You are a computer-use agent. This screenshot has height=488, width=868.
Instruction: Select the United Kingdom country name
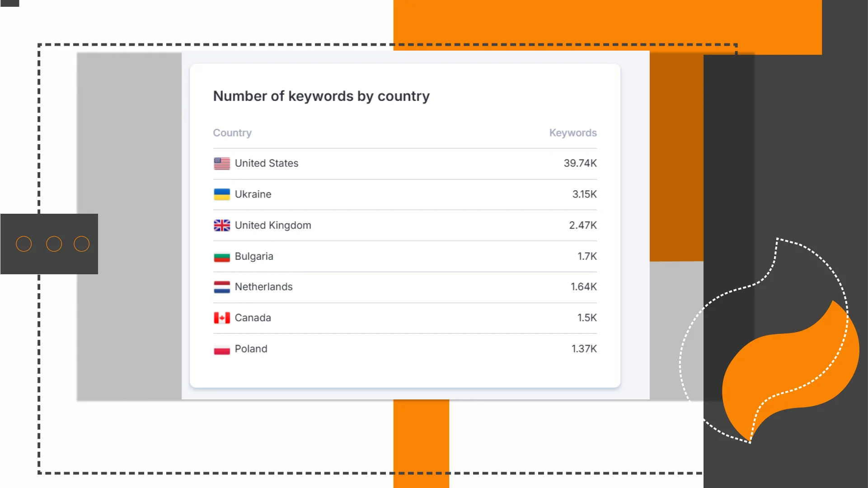click(x=273, y=225)
